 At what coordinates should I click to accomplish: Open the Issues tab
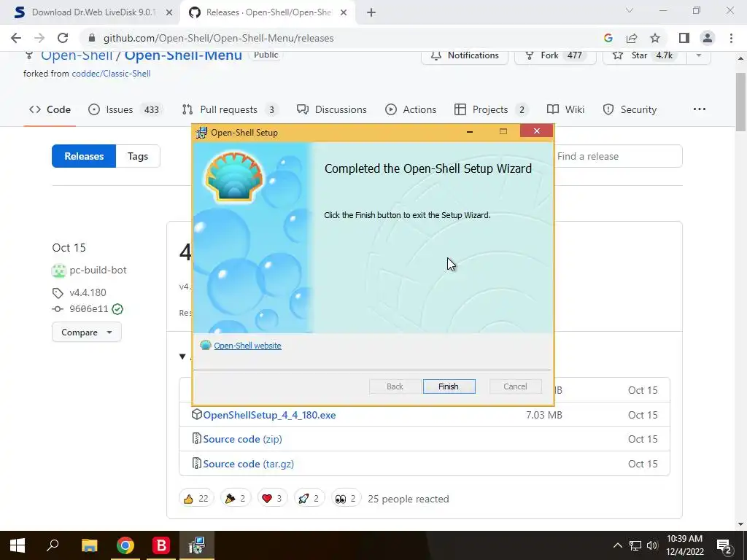[x=125, y=109]
